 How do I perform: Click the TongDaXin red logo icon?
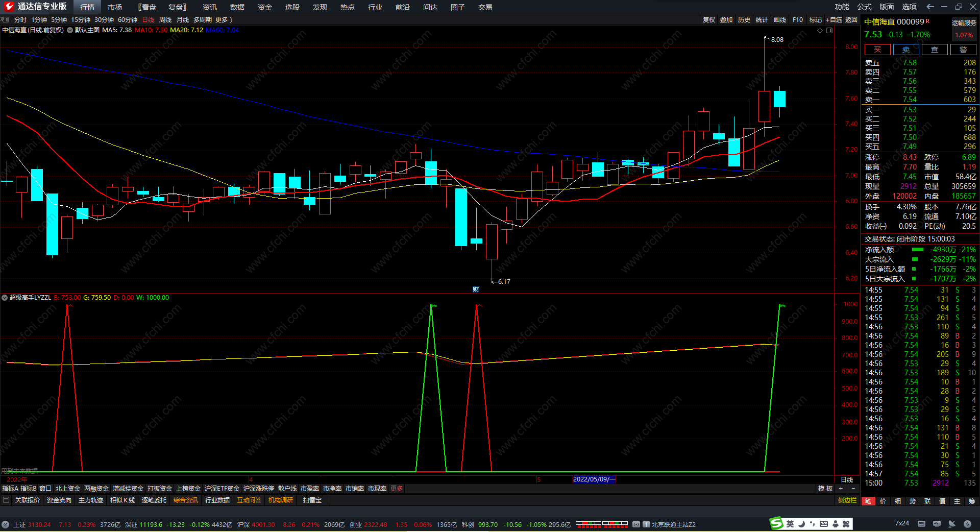9,7
